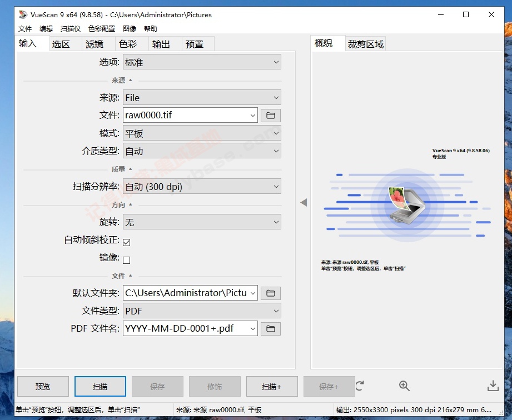Expand the 默认文件夹 path dropdown arrow
Screen dimensions: 512x420
253,293
